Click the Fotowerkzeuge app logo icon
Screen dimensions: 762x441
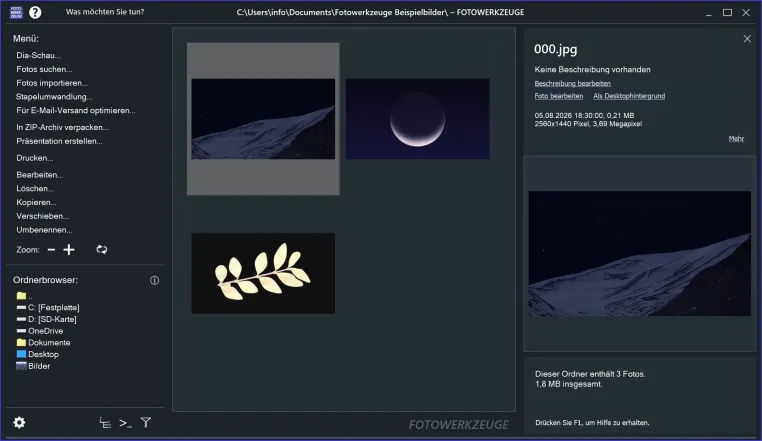coord(16,12)
